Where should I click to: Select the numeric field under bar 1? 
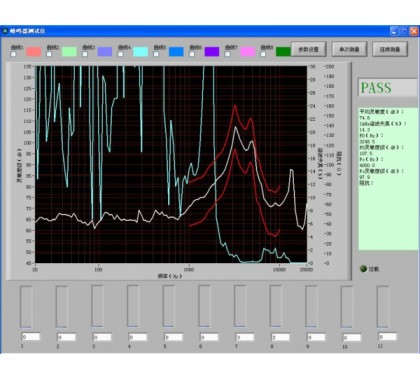click(x=31, y=337)
